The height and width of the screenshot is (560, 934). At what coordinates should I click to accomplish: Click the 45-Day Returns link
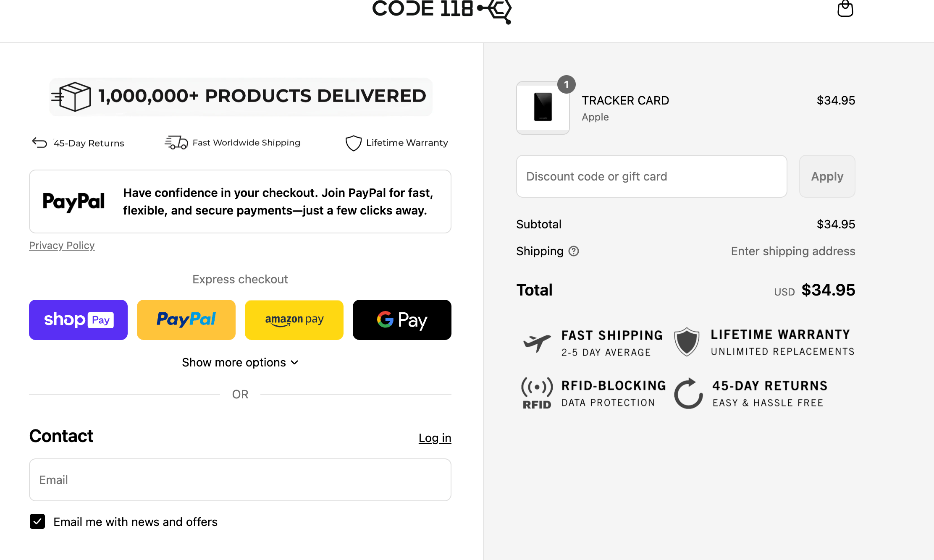[78, 143]
